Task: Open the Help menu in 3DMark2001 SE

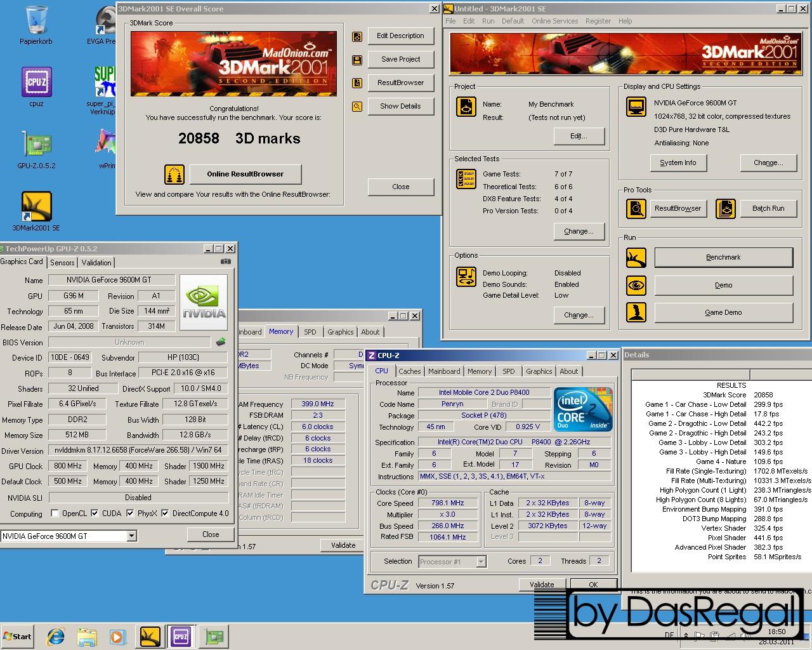Action: point(625,21)
